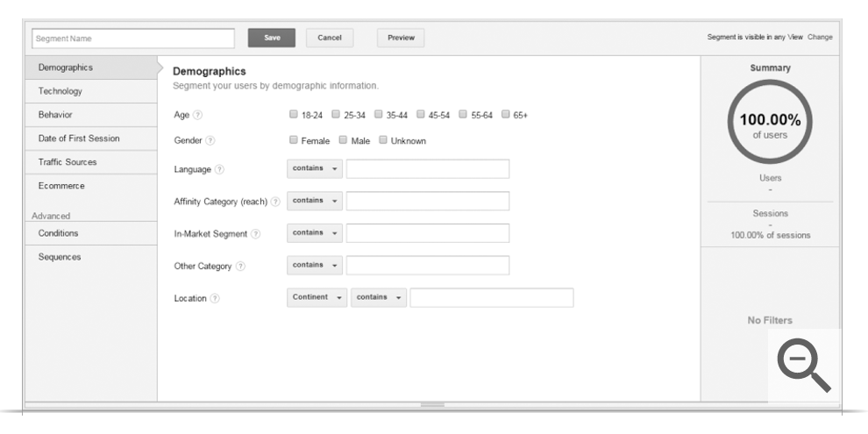Open the In-Market Segment contains dropdown
Viewport: 868px width, 434px height.
click(x=315, y=233)
